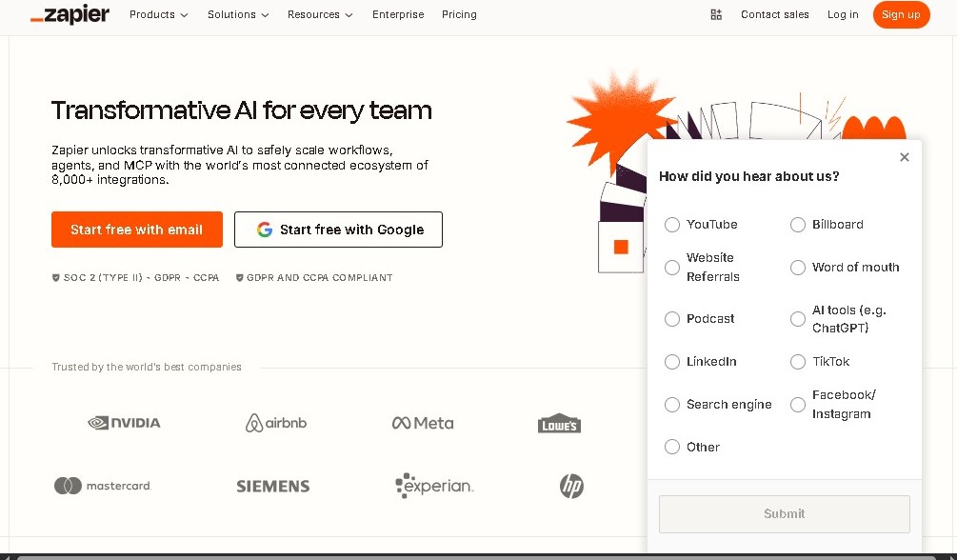Open the Enterprise menu item
Screen dimensions: 957x560
pyautogui.click(x=398, y=14)
